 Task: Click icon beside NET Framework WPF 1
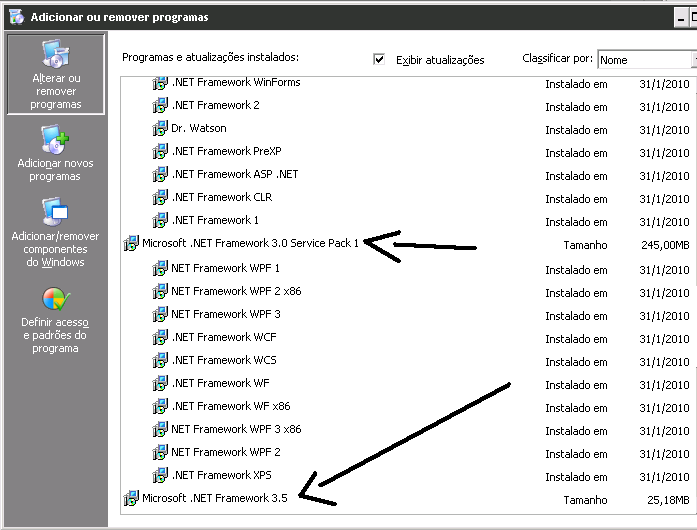pos(160,269)
